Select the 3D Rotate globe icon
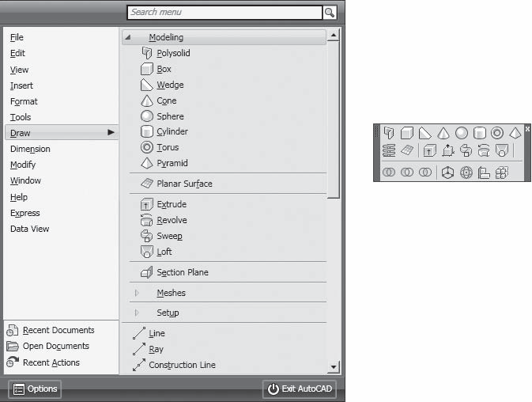 pos(466,173)
